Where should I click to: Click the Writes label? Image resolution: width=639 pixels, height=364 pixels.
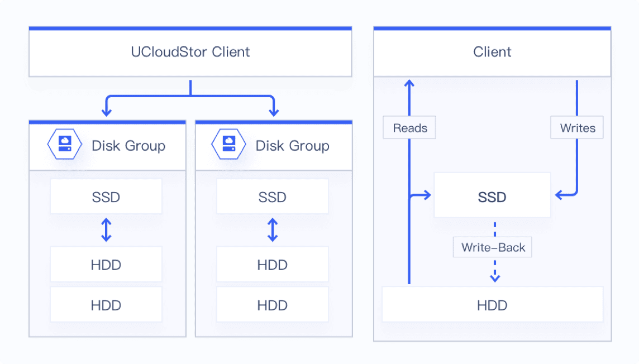[577, 128]
